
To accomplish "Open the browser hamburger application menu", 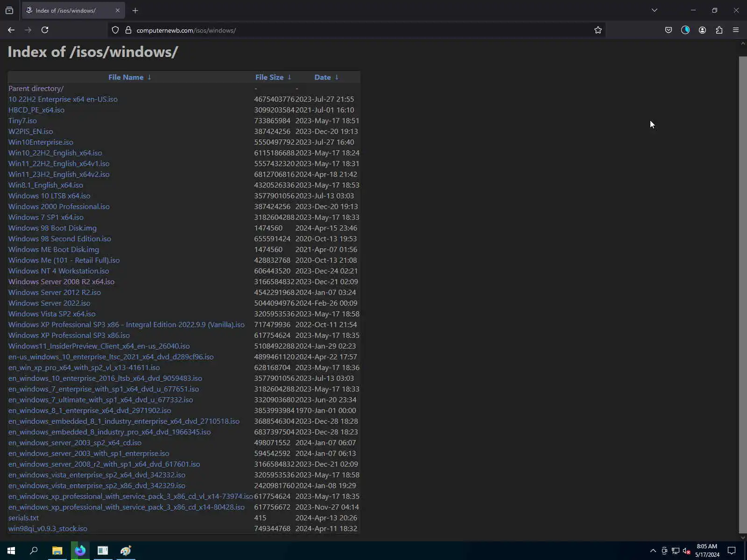I will pos(736,30).
